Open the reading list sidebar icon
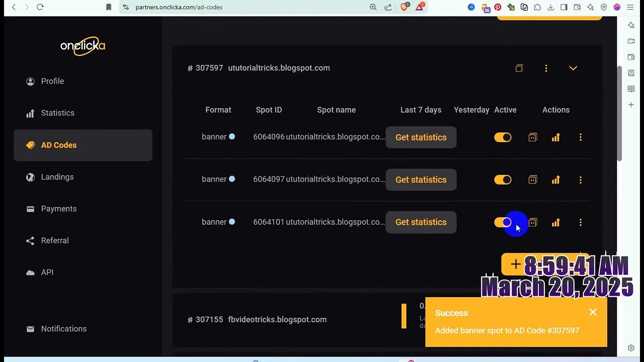The width and height of the screenshot is (644, 362). click(631, 89)
